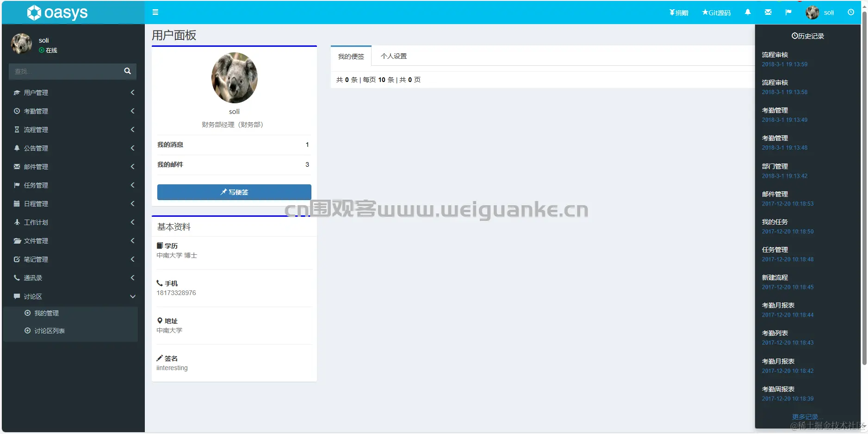Click the search magnifier icon
Screen dimensions: 868x434
coord(128,71)
